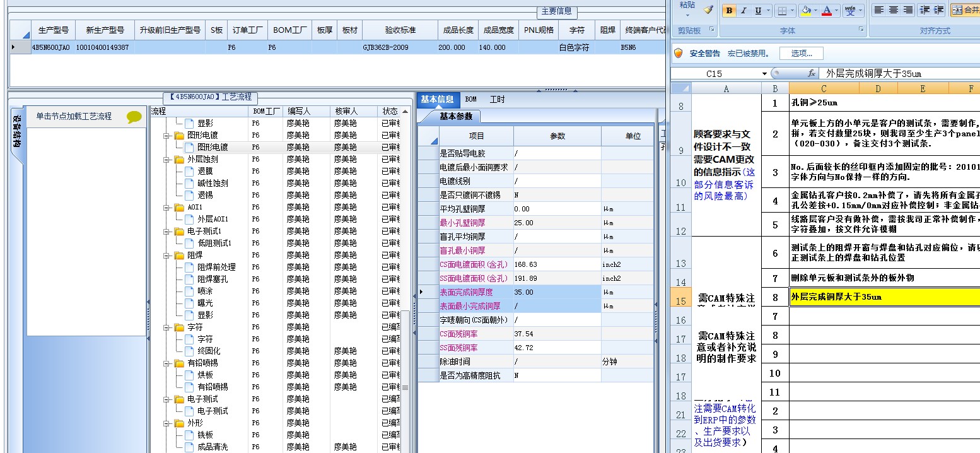Switch to the 基本信息 tab
Viewport: 980px width, 453px height.
pos(437,99)
